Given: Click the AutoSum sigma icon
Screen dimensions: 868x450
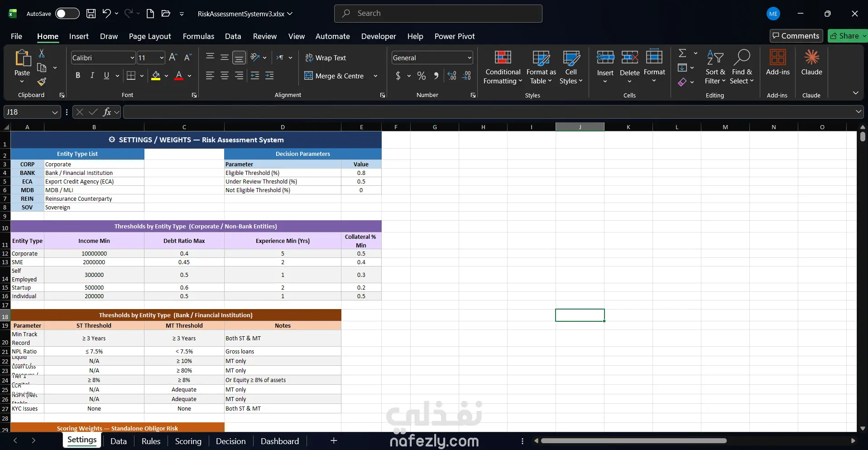Looking at the screenshot, I should (x=682, y=53).
